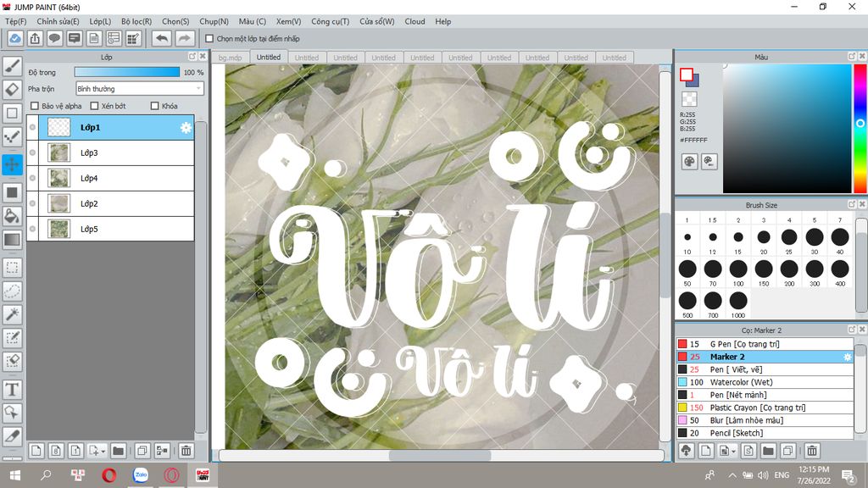Image resolution: width=868 pixels, height=488 pixels.
Task: Select the Text tool
Action: pyautogui.click(x=12, y=390)
